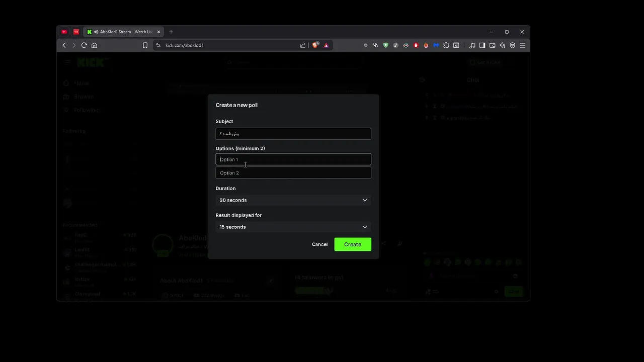The width and height of the screenshot is (644, 362).
Task: Click the tab search toolbar icon
Action: [x=456, y=45]
